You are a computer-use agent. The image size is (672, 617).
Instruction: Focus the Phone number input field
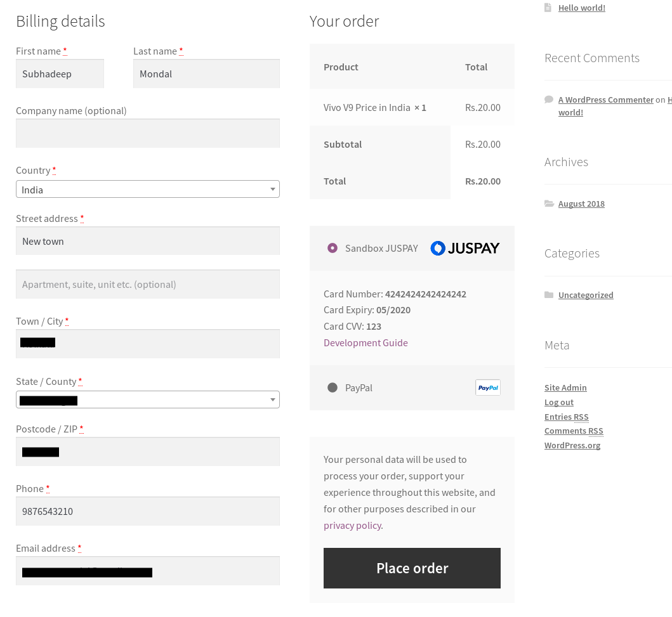[x=147, y=511]
